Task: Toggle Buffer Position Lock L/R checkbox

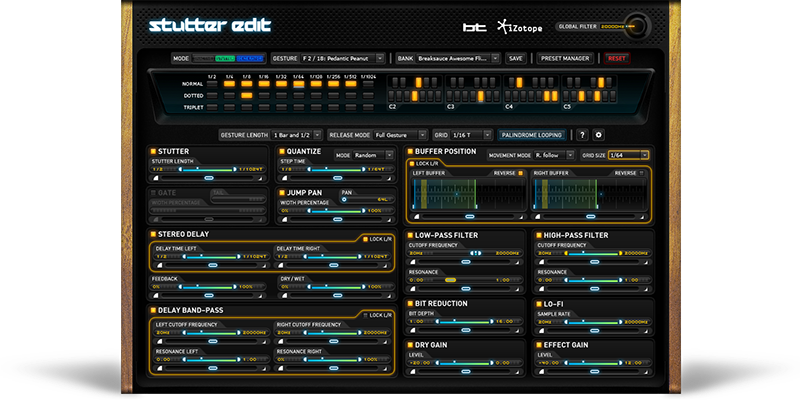Action: coord(412,164)
